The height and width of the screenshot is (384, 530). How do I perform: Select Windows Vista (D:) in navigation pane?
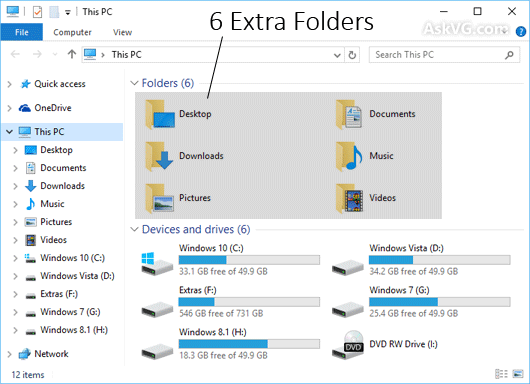click(77, 276)
